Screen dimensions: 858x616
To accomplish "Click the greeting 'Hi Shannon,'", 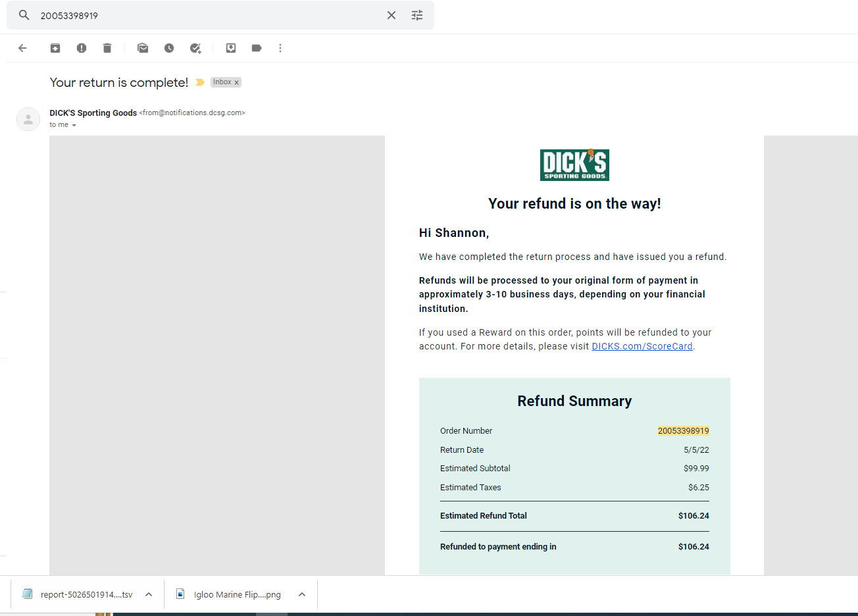I will point(454,233).
